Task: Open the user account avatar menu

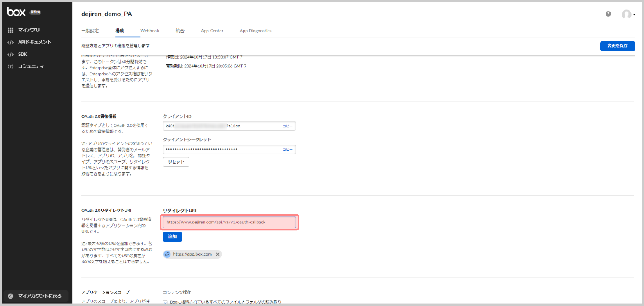Action: tap(627, 14)
